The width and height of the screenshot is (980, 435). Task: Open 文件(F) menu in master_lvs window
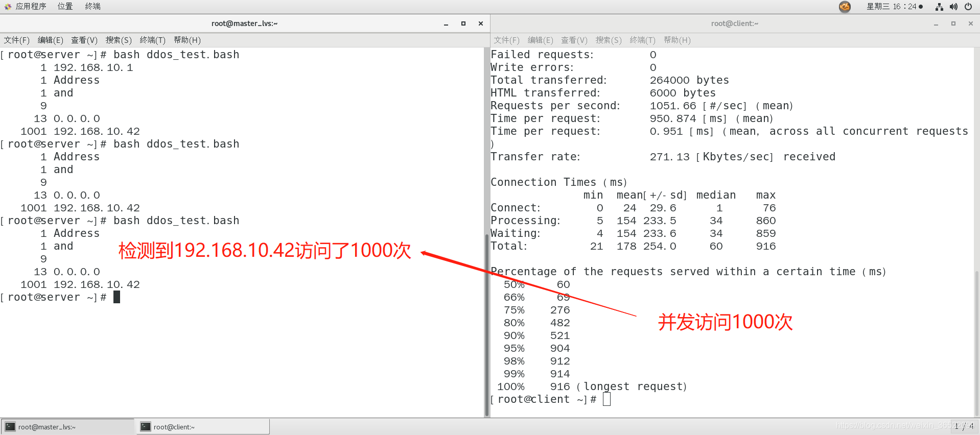(x=17, y=40)
